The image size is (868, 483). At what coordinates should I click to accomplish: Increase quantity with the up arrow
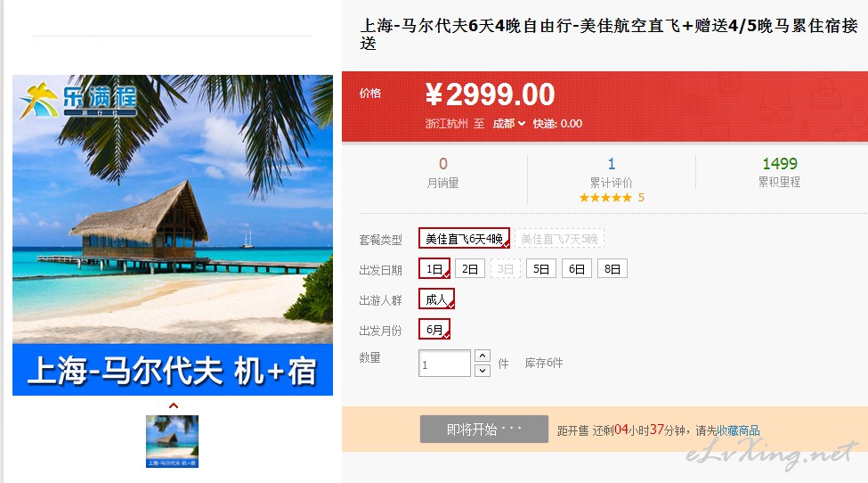click(x=483, y=356)
